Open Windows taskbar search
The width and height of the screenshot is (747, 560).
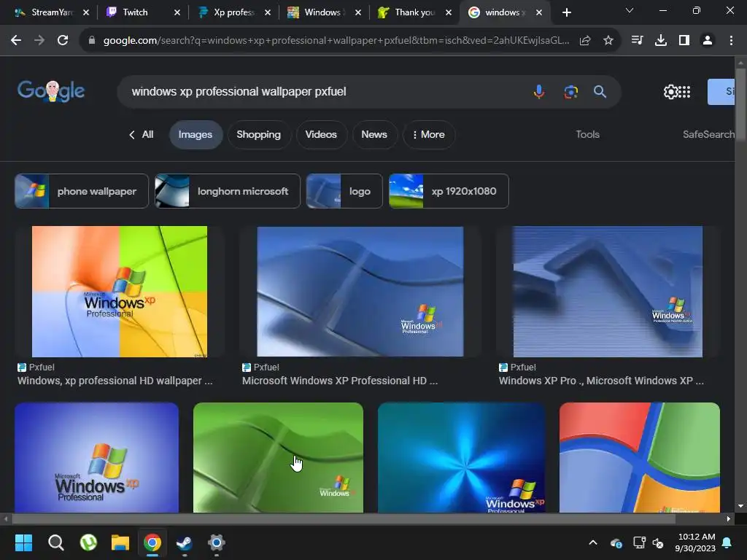pyautogui.click(x=55, y=542)
